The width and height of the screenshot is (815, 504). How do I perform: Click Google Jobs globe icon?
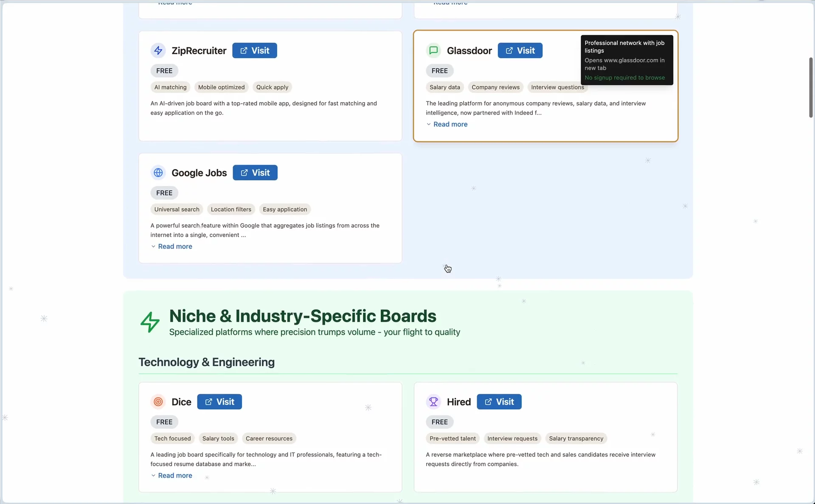pos(158,173)
